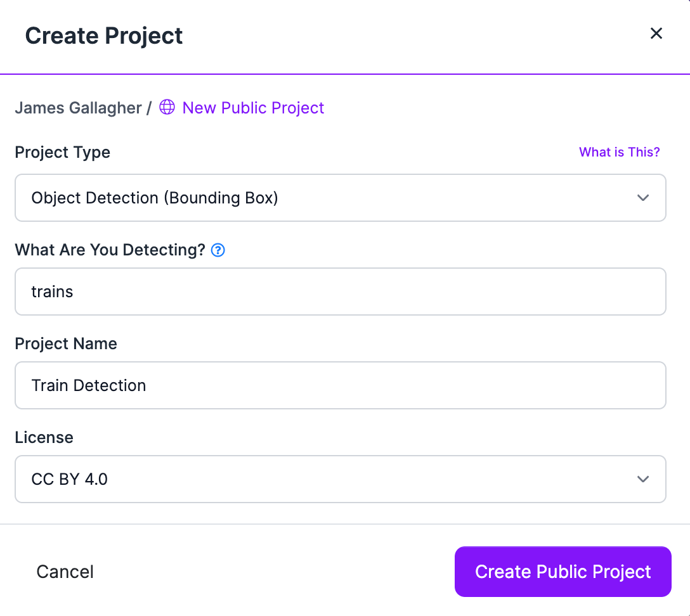Select the James Gallagher workspace name

coord(78,108)
